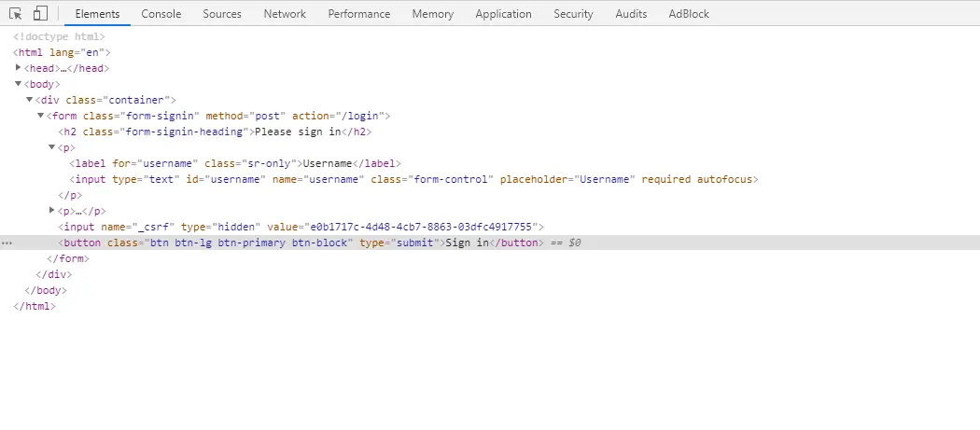Screen dimensions: 980x430
Task: Open the three-dot actions beside button row
Action: click(7, 243)
